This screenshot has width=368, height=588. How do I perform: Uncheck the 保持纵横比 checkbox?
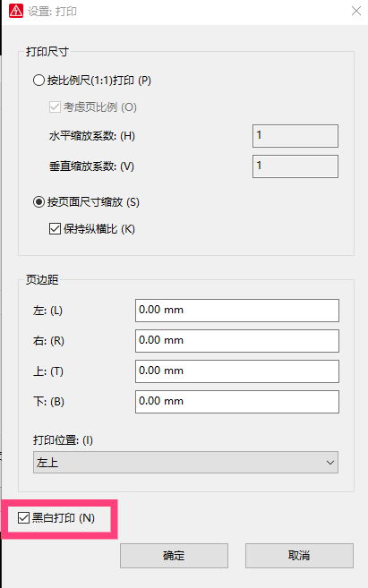[55, 229]
